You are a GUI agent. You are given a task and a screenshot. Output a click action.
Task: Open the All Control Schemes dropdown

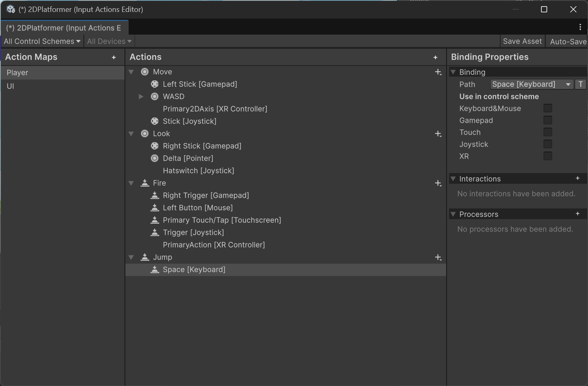pos(42,41)
